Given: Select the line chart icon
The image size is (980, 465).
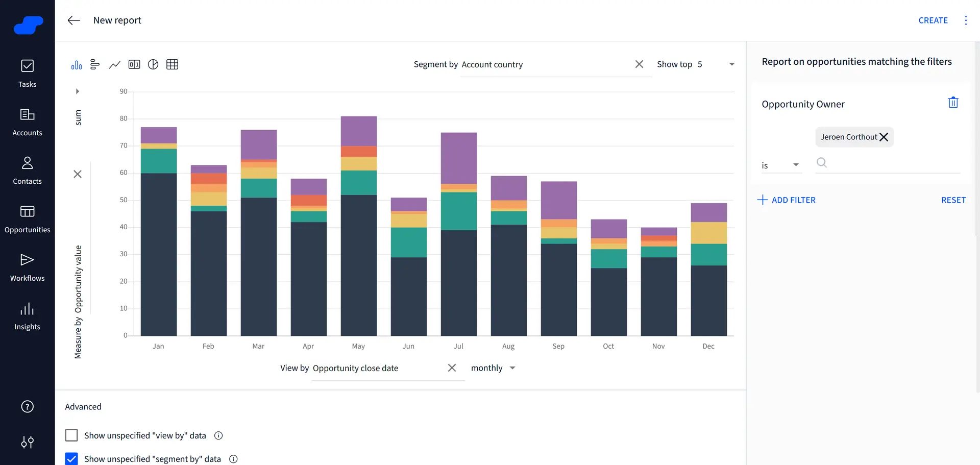Looking at the screenshot, I should pyautogui.click(x=114, y=64).
